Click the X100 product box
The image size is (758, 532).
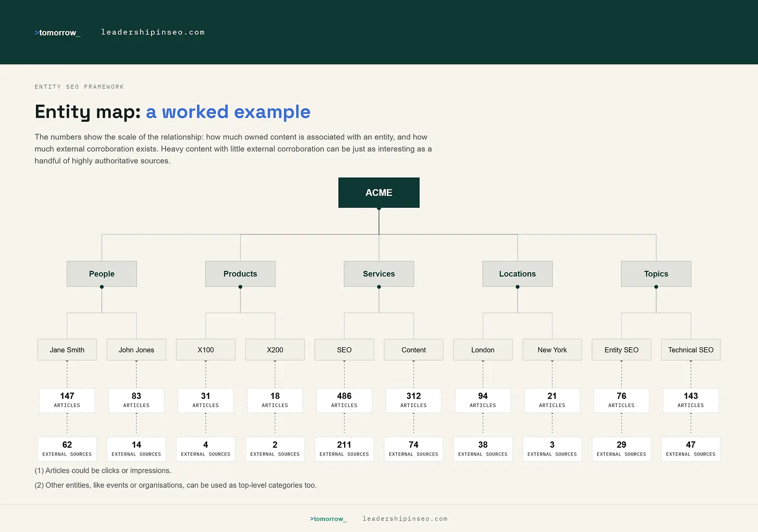[206, 350]
